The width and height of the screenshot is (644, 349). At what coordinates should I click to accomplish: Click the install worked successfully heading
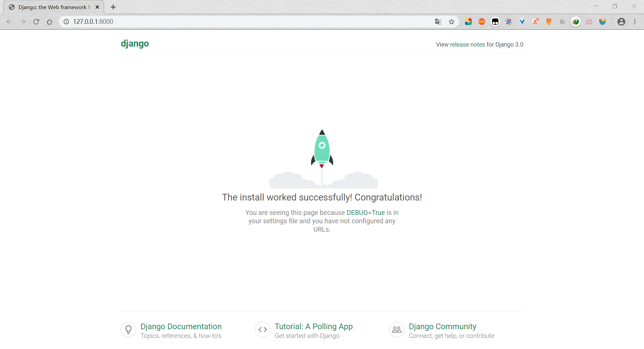click(x=322, y=197)
